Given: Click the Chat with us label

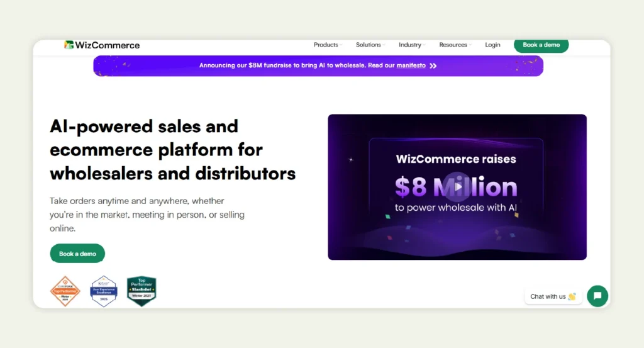Looking at the screenshot, I should click(553, 296).
